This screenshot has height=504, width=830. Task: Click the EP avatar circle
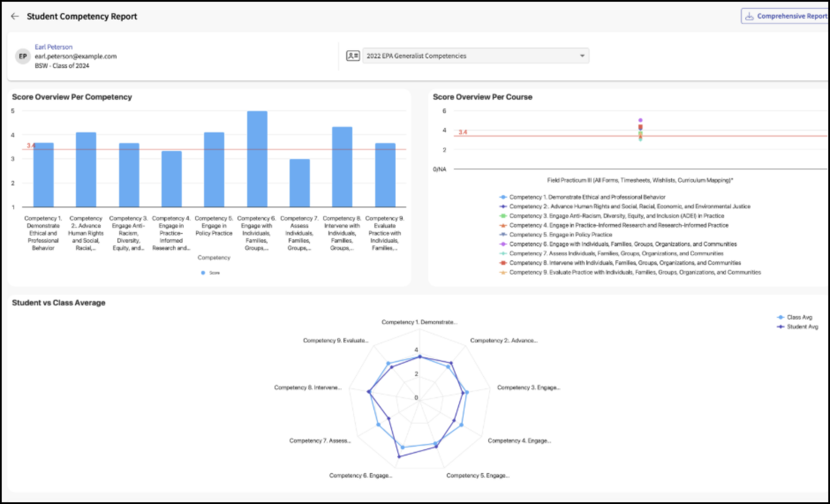point(23,56)
